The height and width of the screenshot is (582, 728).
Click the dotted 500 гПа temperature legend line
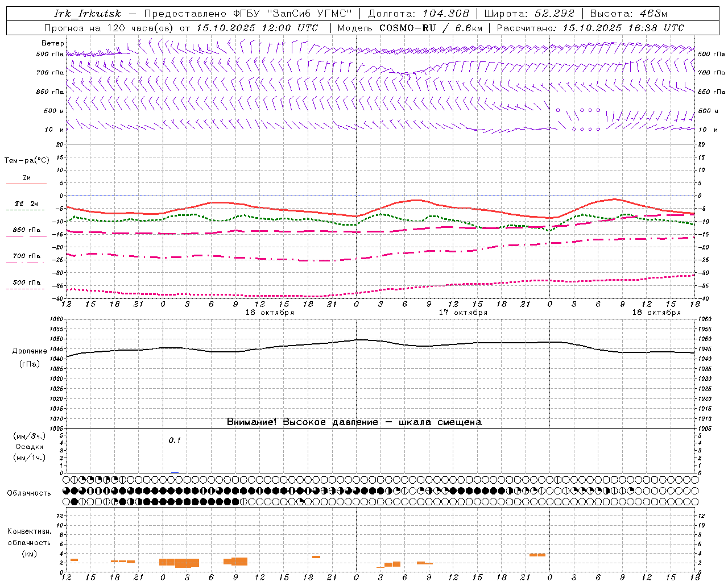pyautogui.click(x=25, y=289)
